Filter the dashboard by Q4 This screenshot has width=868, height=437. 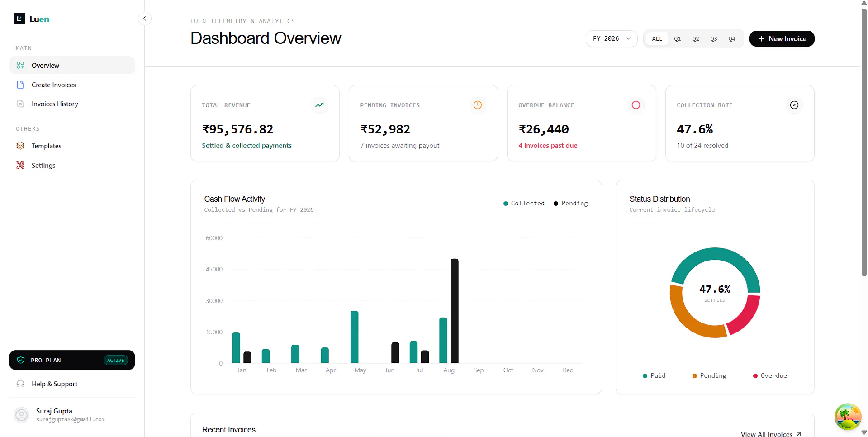click(x=732, y=39)
